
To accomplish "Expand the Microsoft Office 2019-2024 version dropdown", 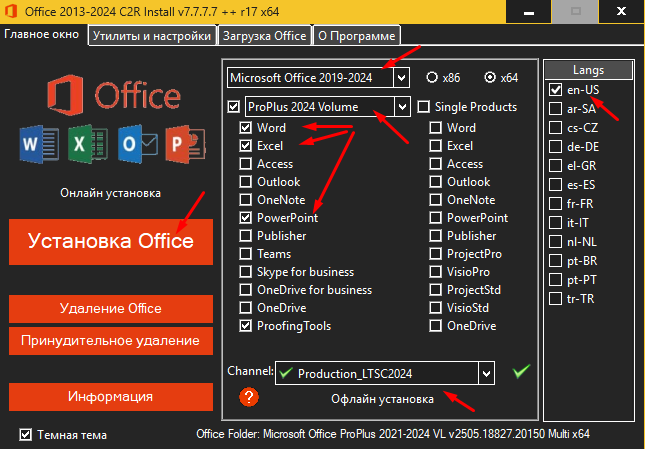I will click(401, 77).
